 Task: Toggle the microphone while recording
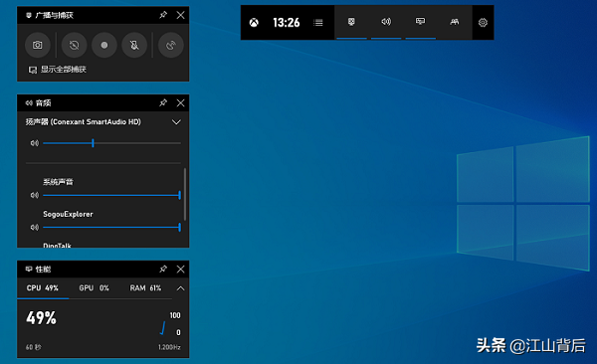coord(134,46)
